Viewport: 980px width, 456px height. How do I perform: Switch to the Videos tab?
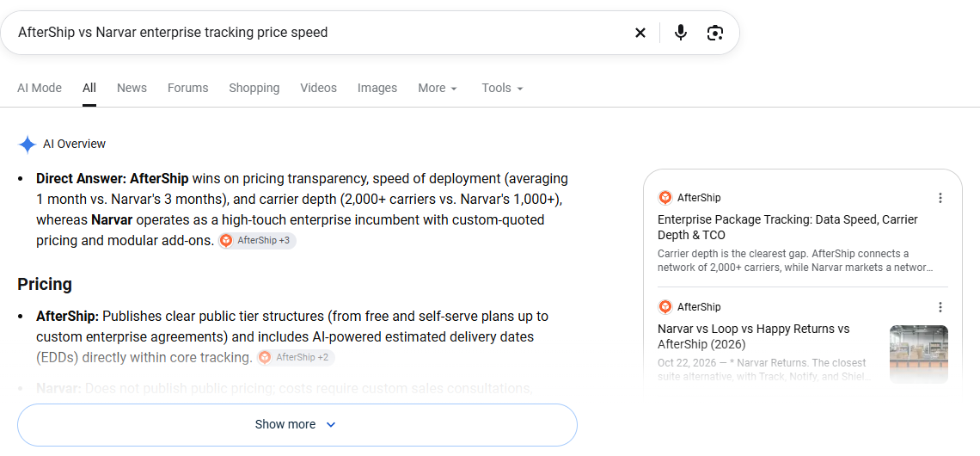coord(319,89)
